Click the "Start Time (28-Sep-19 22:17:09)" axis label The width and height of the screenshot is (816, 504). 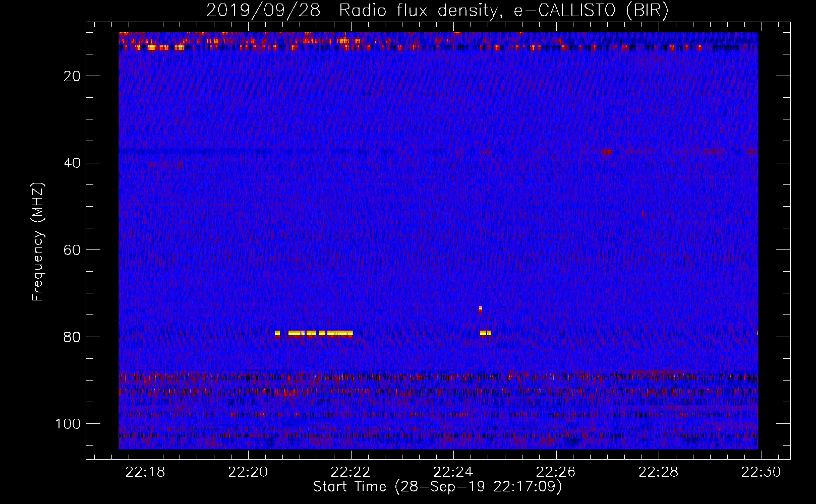click(x=437, y=487)
